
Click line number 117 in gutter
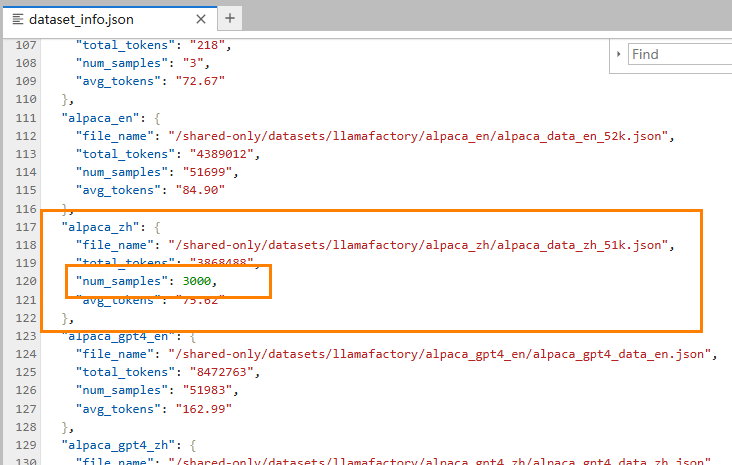[20, 226]
